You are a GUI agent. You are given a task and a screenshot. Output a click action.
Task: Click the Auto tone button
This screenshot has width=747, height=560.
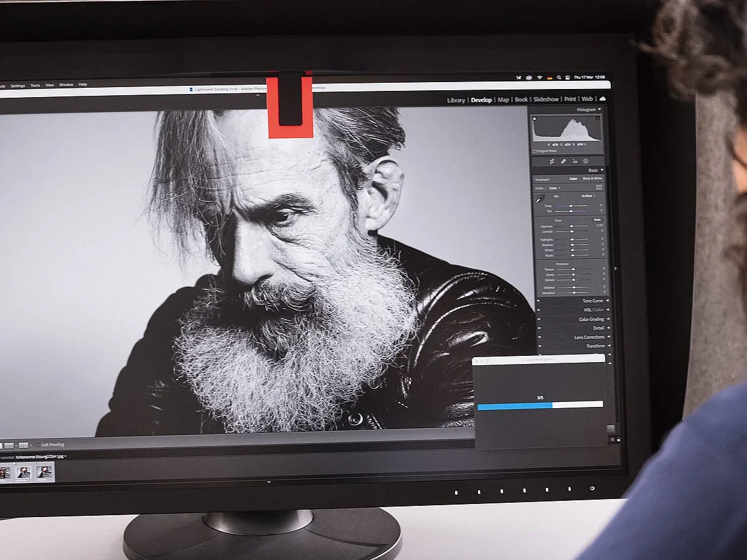coord(598,220)
